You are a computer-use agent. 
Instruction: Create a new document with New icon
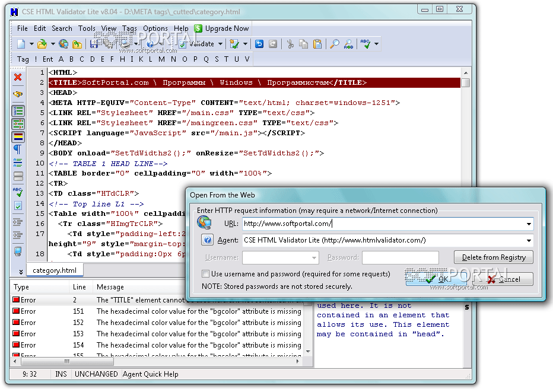tap(21, 44)
